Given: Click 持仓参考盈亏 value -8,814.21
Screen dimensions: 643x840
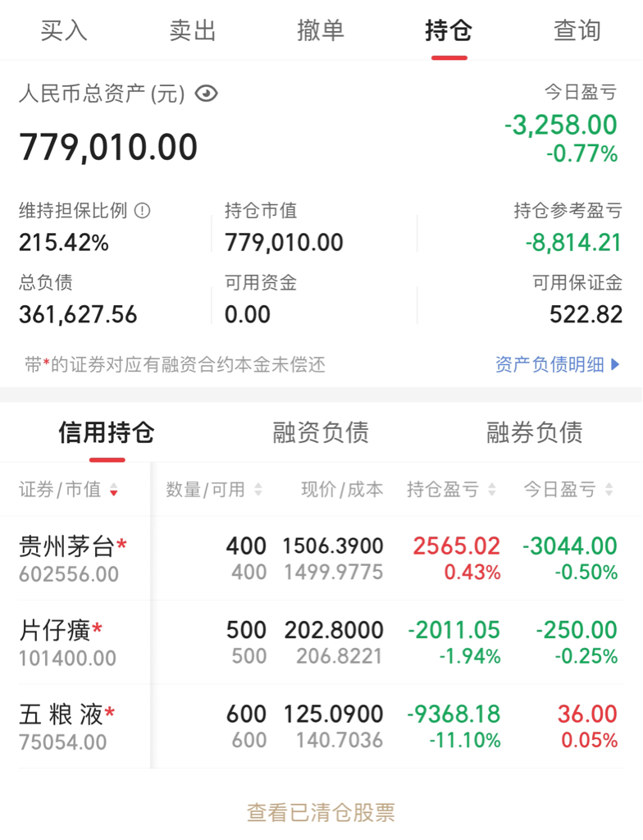Looking at the screenshot, I should point(573,243).
